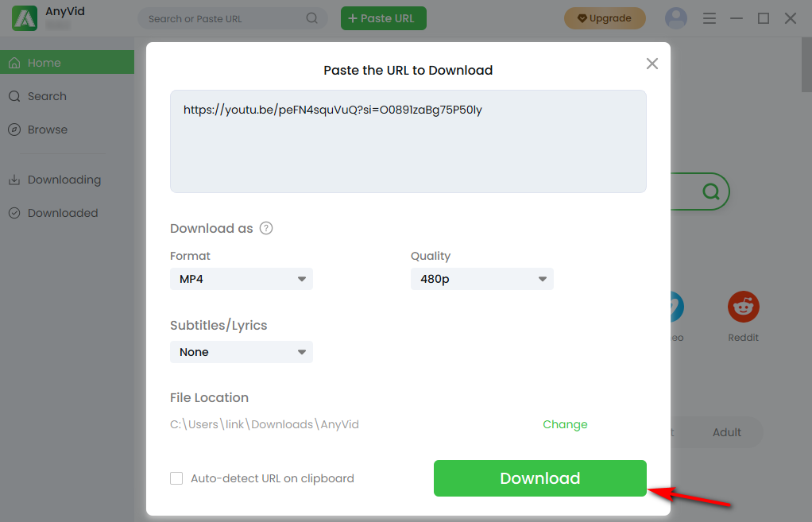Click the Upgrade button
Screen dimensions: 812x522
click(x=605, y=18)
